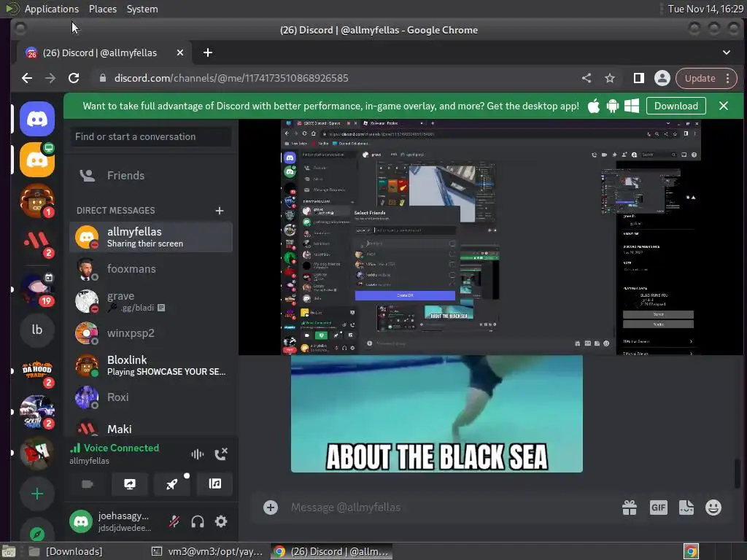Click the Add a Server plus icon
Image resolution: width=747 pixels, height=560 pixels.
click(37, 494)
